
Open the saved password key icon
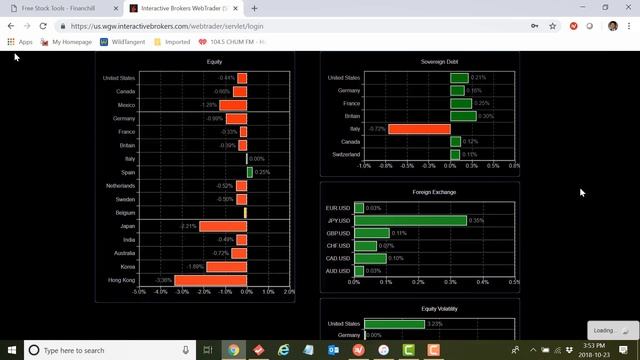pyautogui.click(x=535, y=26)
